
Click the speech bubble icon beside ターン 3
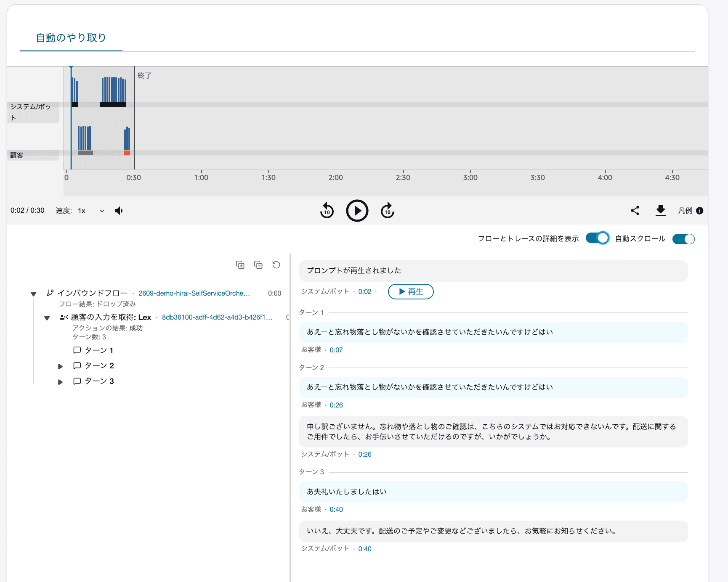click(x=77, y=381)
